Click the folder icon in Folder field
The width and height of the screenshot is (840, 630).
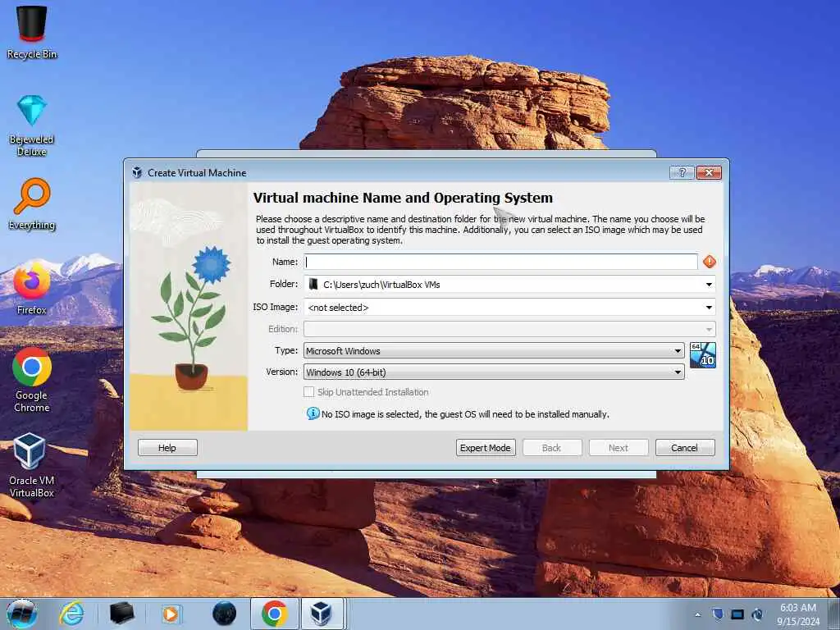pos(313,285)
